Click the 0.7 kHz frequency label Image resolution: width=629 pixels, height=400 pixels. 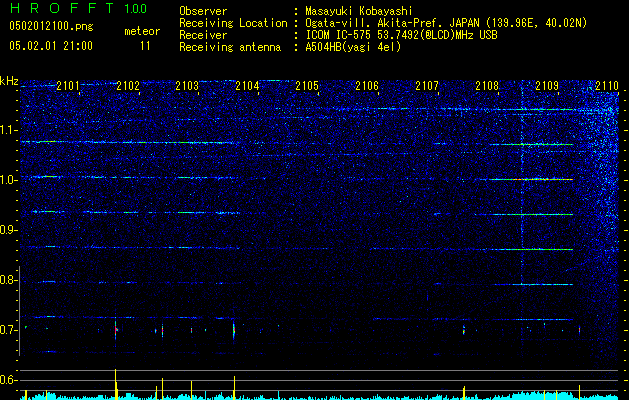click(x=9, y=330)
